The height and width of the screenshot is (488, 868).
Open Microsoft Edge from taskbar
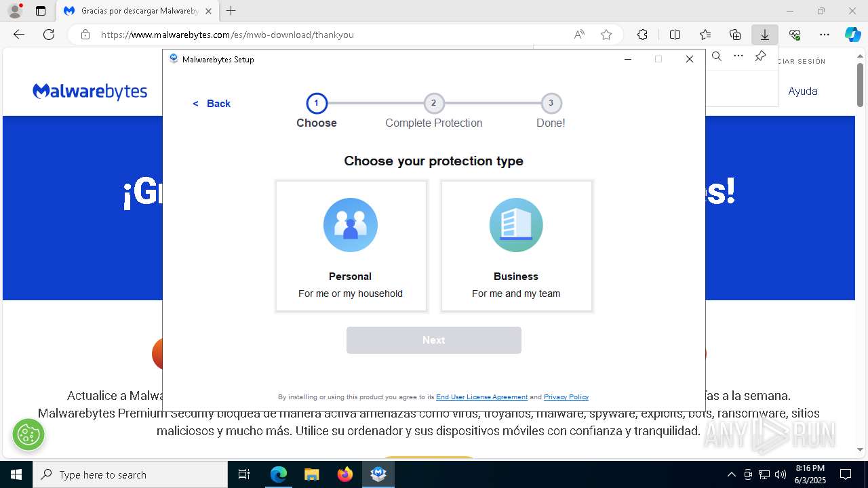tap(279, 474)
